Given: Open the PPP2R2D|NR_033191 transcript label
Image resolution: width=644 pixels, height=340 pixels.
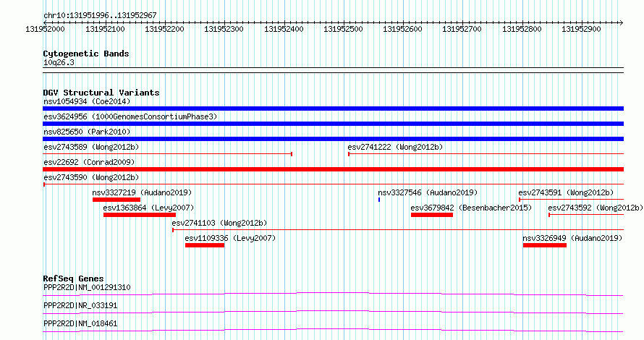Looking at the screenshot, I should point(80,305).
